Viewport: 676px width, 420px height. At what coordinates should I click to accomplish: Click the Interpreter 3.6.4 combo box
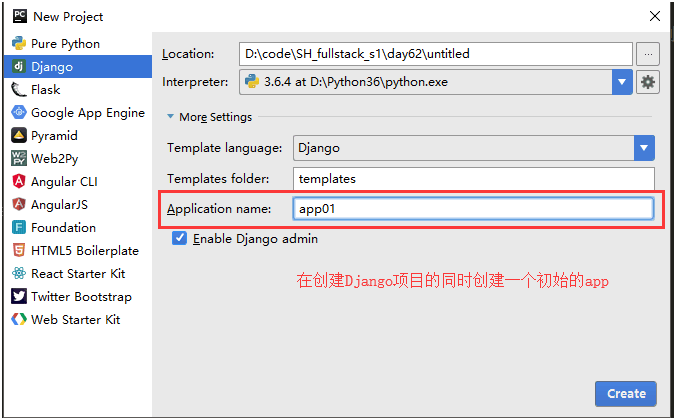tap(436, 82)
